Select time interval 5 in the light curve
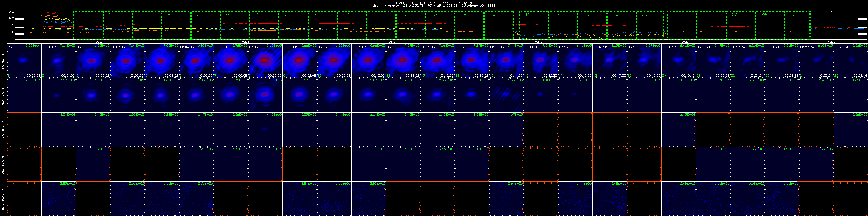The image size is (868, 216). [x=206, y=25]
